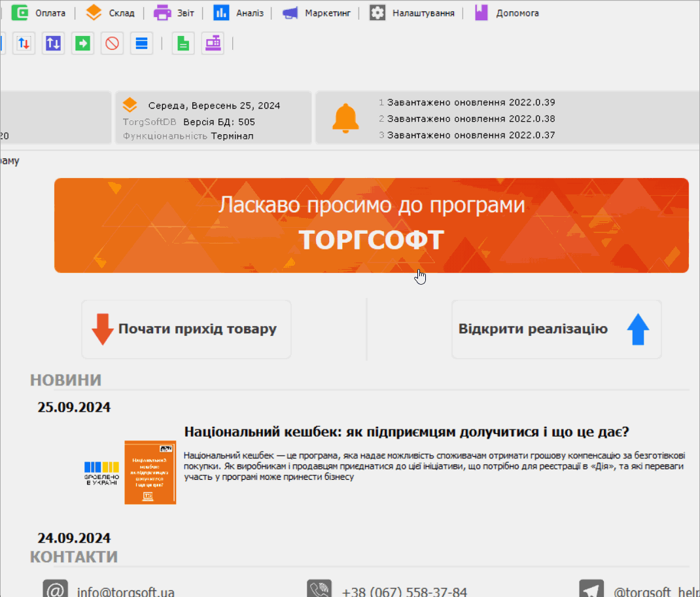Select the blue list toolbar icon

141,43
